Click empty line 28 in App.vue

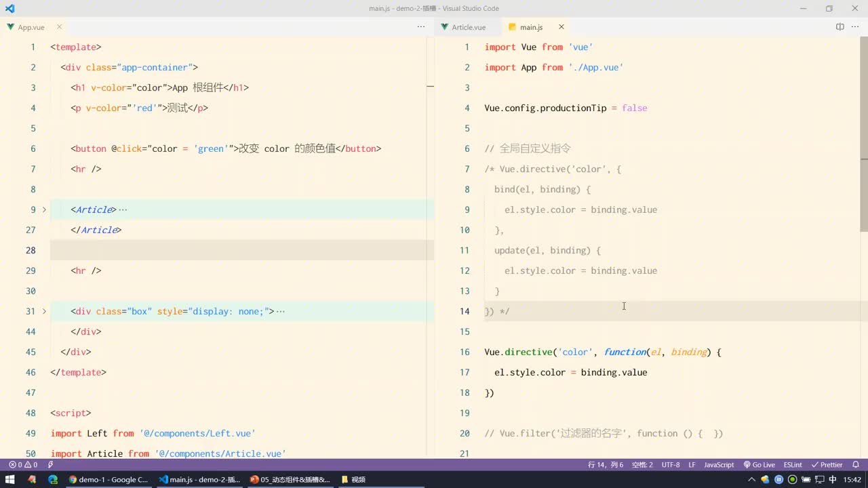[x=242, y=250]
